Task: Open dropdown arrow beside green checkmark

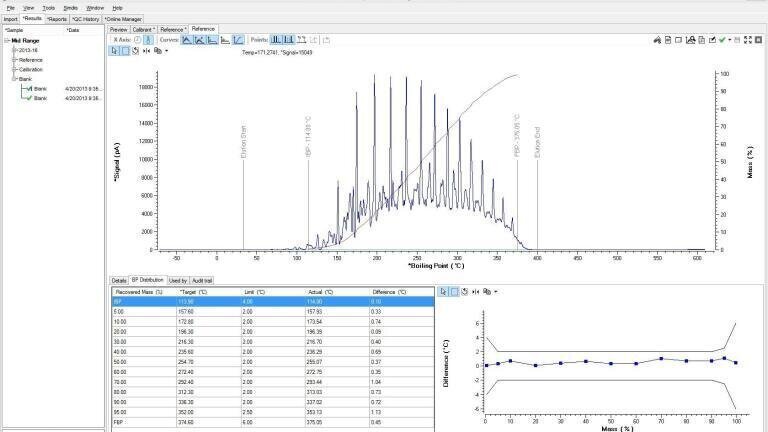Action: (x=730, y=40)
